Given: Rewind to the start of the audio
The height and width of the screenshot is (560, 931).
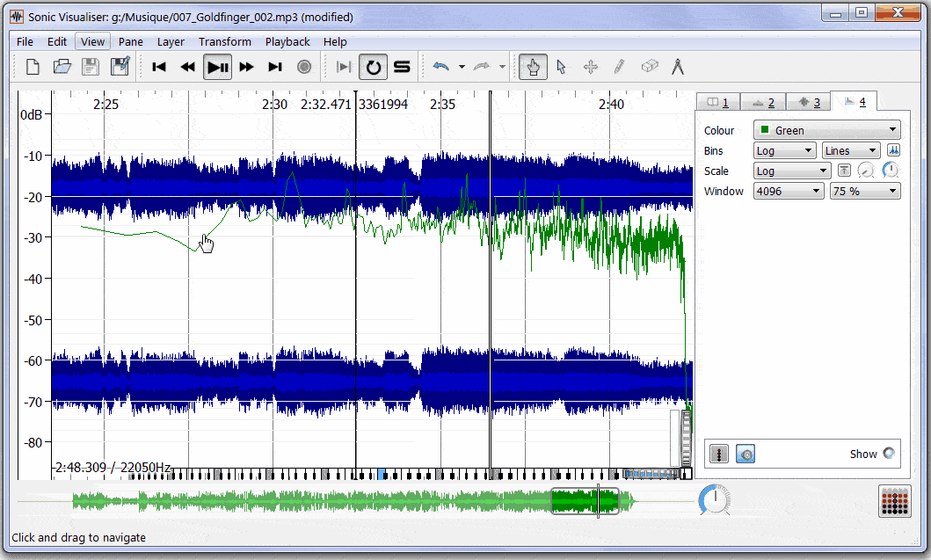Looking at the screenshot, I should [158, 67].
